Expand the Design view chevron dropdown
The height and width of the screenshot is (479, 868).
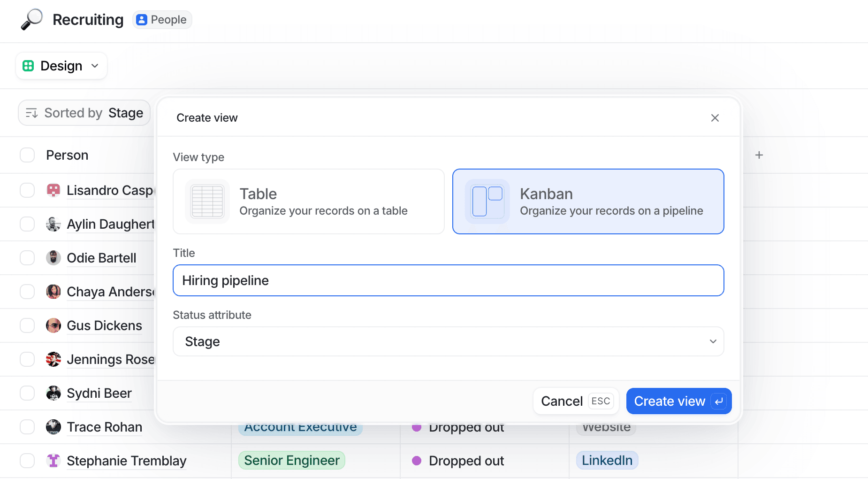point(94,66)
